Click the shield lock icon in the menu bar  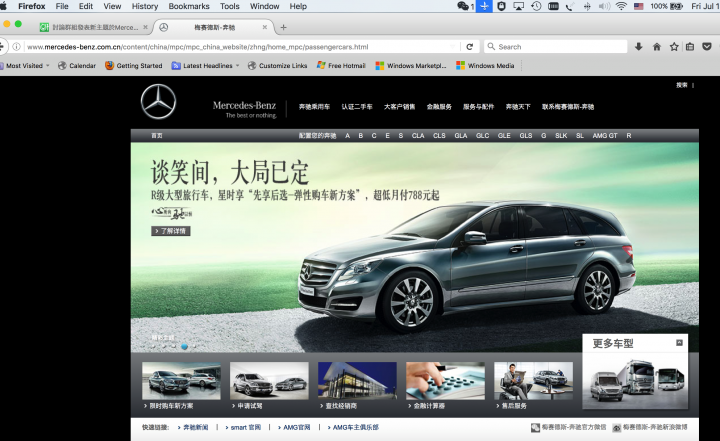click(501, 6)
